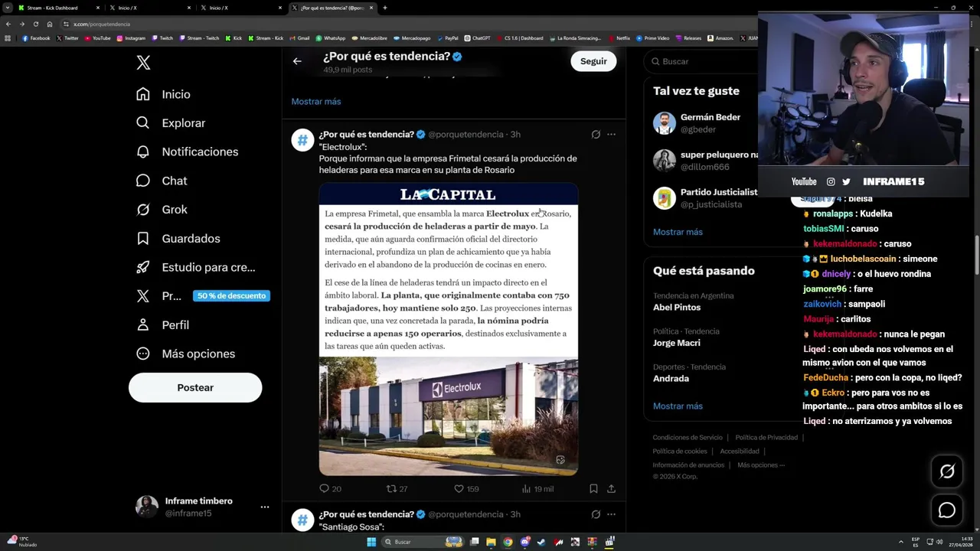Screen dimensions: 980x551
Task: Open account menu dots beside Inframe timbero
Action: click(264, 507)
